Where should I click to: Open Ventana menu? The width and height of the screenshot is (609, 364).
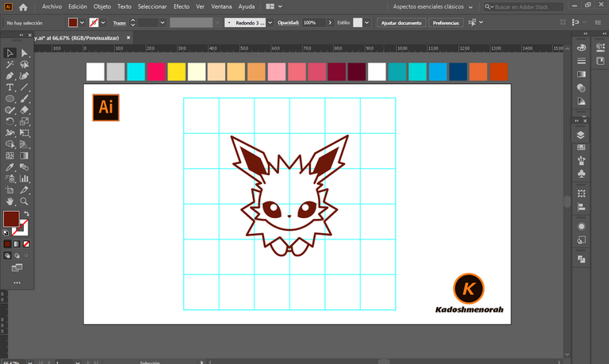[x=221, y=6]
